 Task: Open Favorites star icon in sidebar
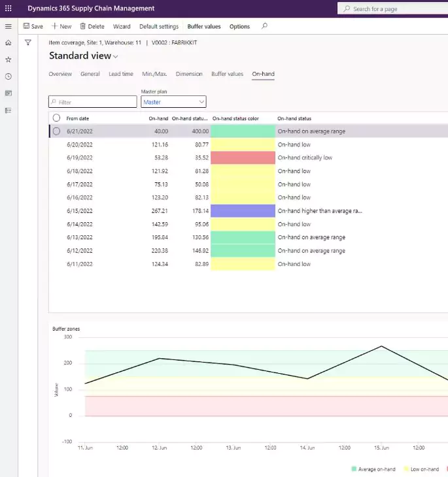[9, 59]
